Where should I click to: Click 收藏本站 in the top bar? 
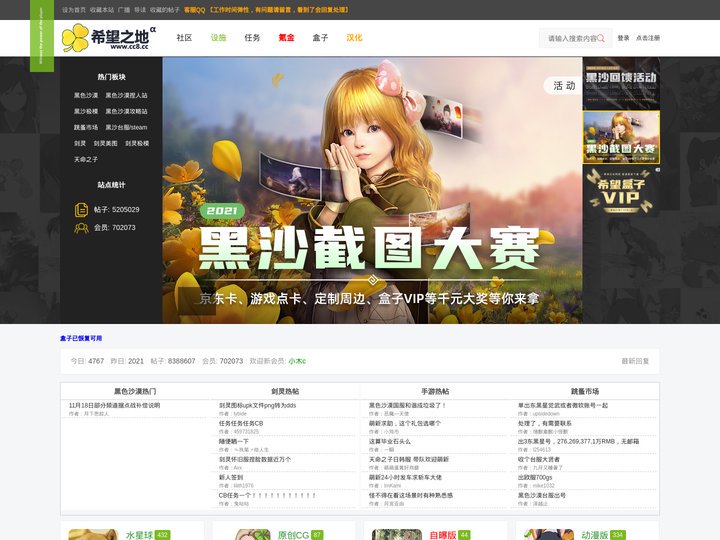pyautogui.click(x=102, y=10)
